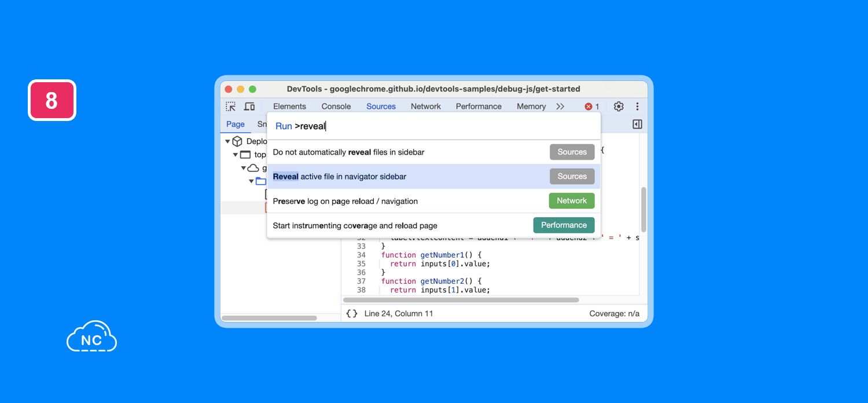Click line number 36 in gutter
Screen dimensions: 868x403
coord(361,273)
